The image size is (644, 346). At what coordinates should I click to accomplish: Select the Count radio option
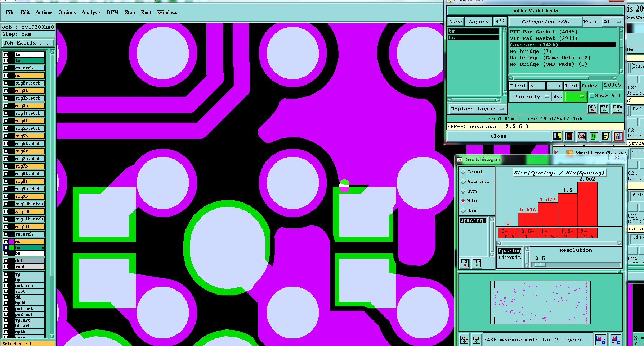(463, 172)
